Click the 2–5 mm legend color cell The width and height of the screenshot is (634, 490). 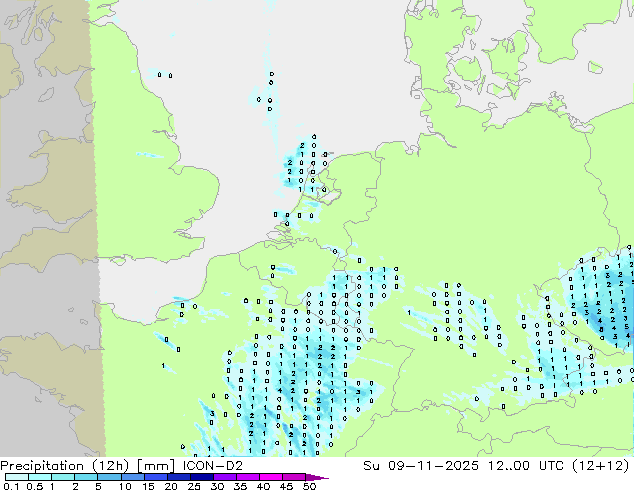pyautogui.click(x=86, y=477)
